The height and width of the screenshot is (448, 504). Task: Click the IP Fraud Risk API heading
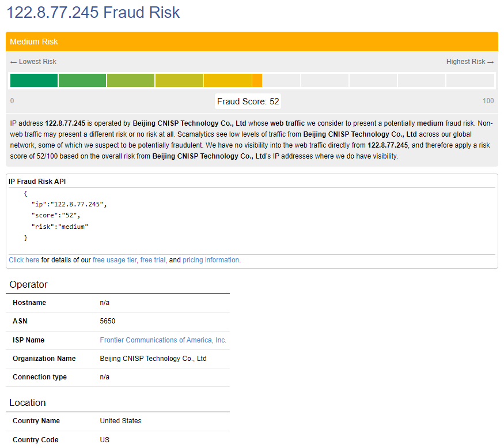pyautogui.click(x=37, y=182)
